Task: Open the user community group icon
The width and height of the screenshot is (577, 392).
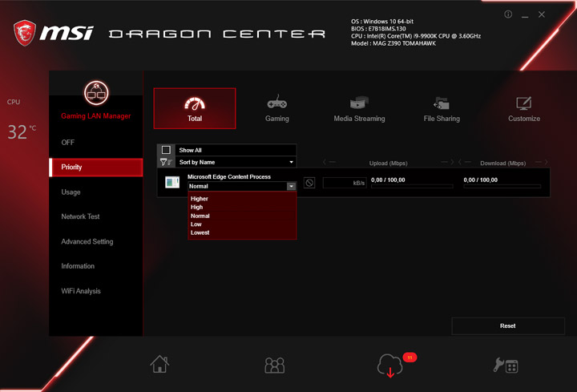Action: pos(275,365)
